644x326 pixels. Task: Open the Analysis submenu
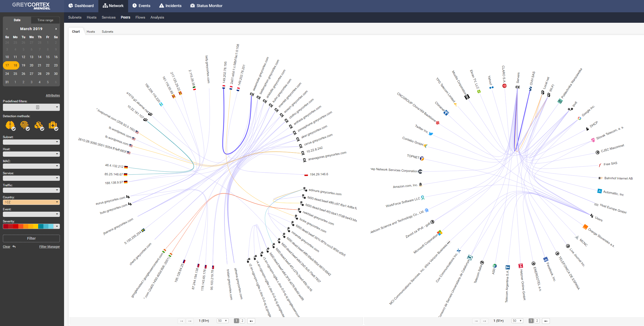click(157, 17)
